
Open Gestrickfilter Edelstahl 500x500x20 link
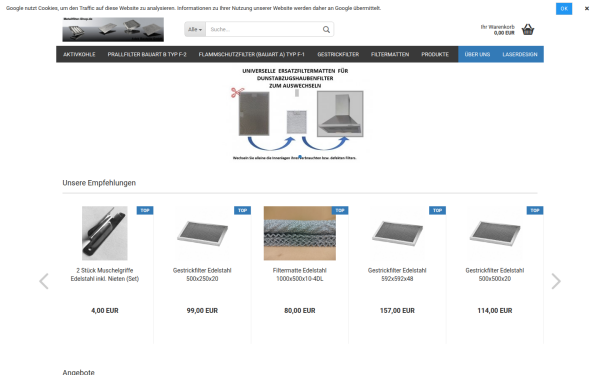tap(495, 274)
